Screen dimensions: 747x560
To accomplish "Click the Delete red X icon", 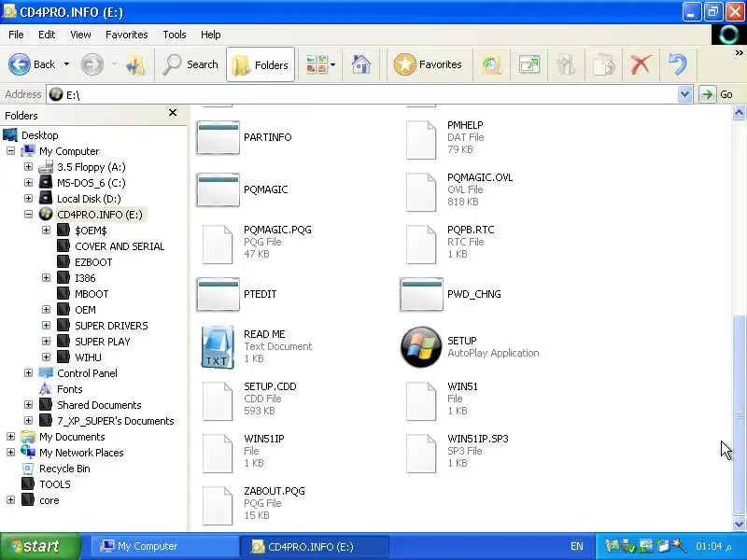I will (641, 64).
